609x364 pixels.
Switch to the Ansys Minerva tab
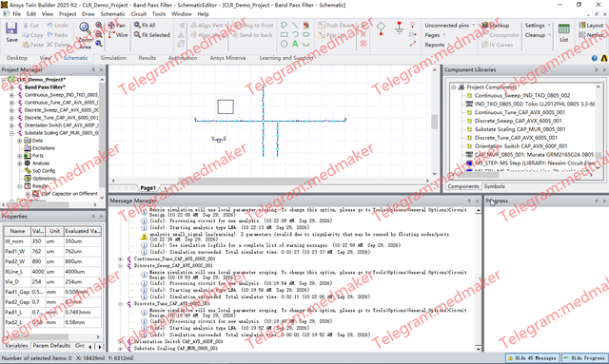227,58
